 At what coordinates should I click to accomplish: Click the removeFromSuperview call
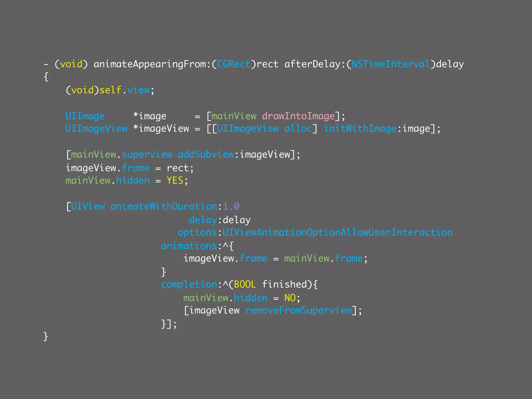pyautogui.click(x=298, y=310)
